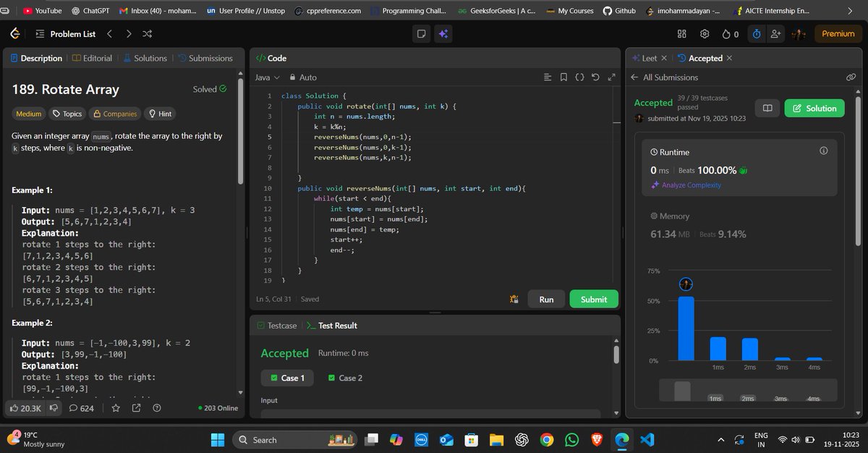Screen dimensions: 868x453
Task: Open the user profile avatar
Action: click(x=799, y=34)
